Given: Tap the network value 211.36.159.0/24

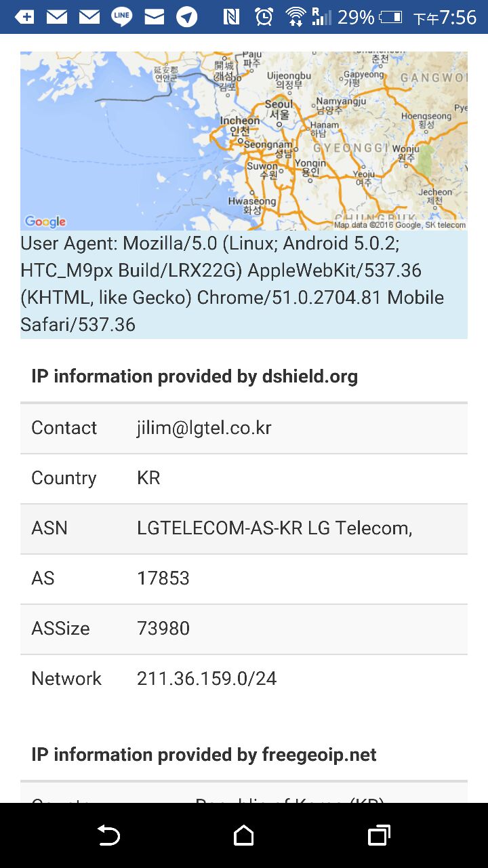Looking at the screenshot, I should pyautogui.click(x=207, y=679).
